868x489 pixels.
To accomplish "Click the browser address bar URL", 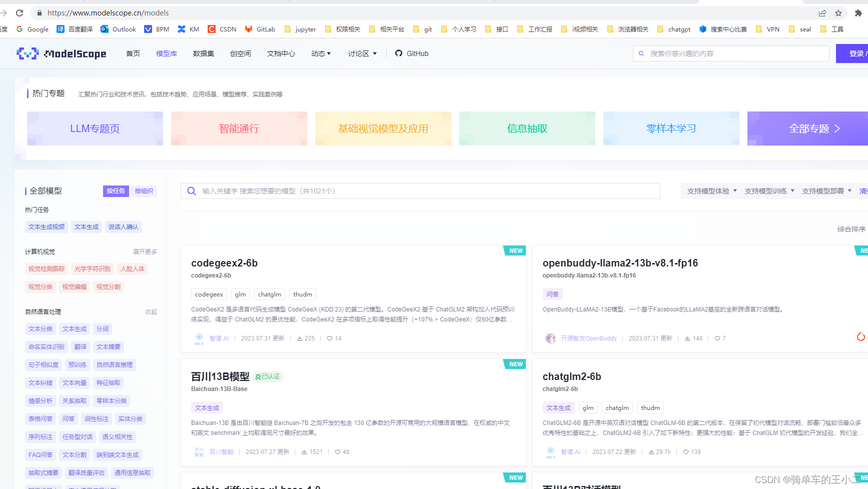I will click(108, 13).
